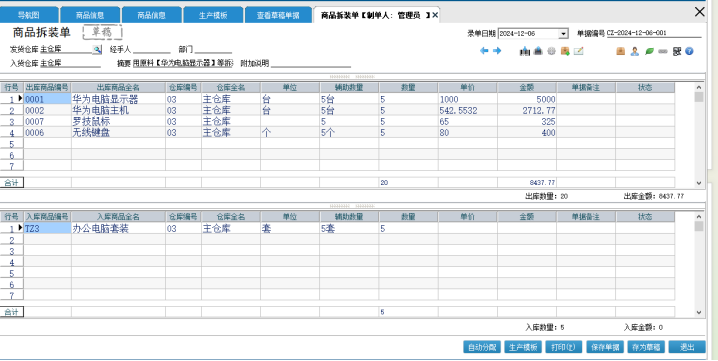Click the 打印 button
The width and height of the screenshot is (718, 361).
coord(564,347)
